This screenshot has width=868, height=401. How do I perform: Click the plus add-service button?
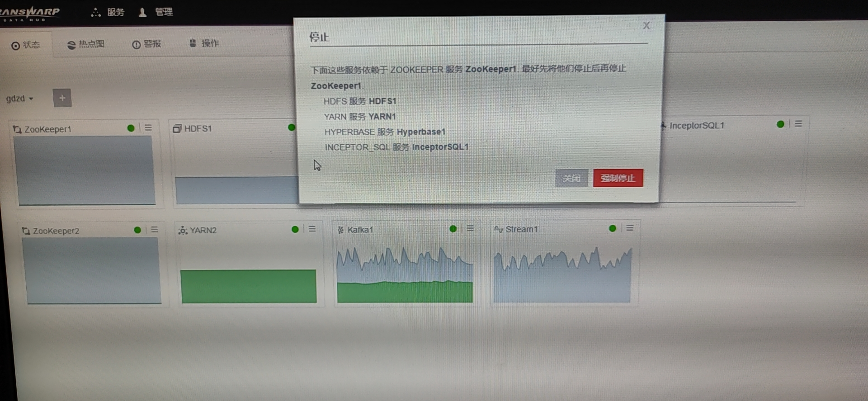coord(62,98)
